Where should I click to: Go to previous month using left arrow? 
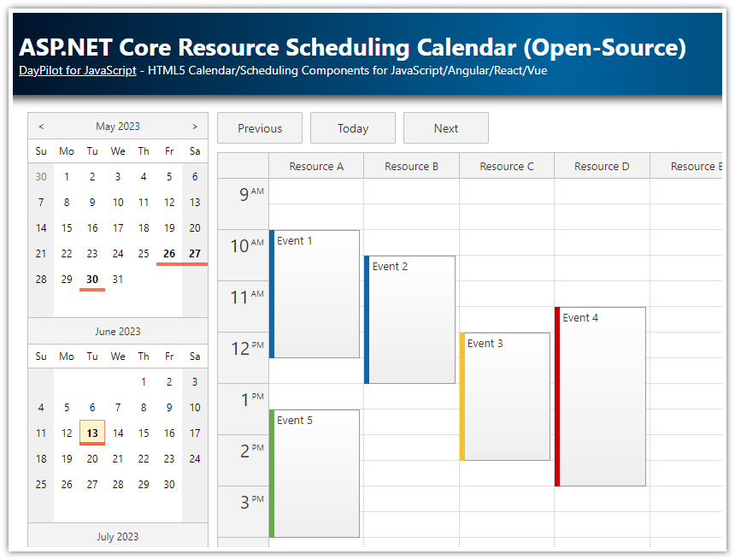pyautogui.click(x=41, y=127)
